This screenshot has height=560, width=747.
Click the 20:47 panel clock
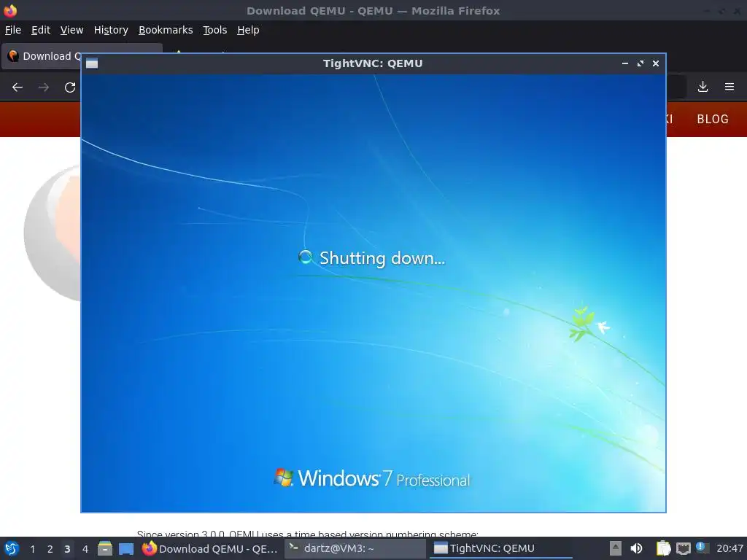point(729,548)
